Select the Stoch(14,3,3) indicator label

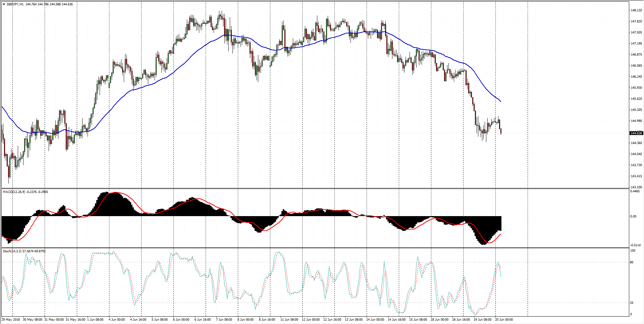(12, 251)
